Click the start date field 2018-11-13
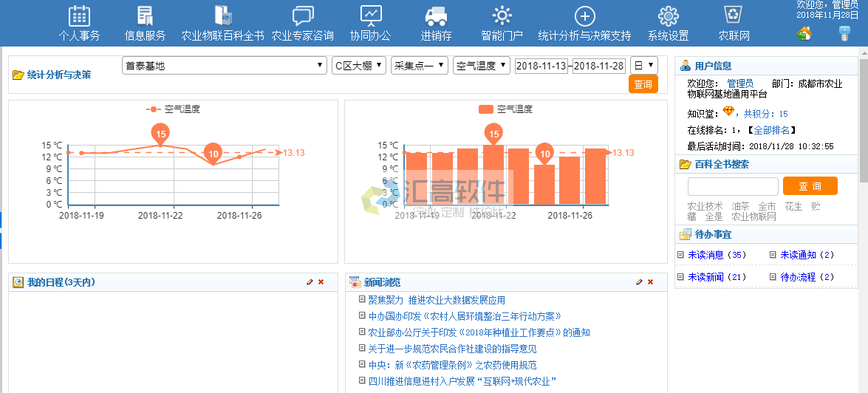868x393 pixels. [x=541, y=66]
